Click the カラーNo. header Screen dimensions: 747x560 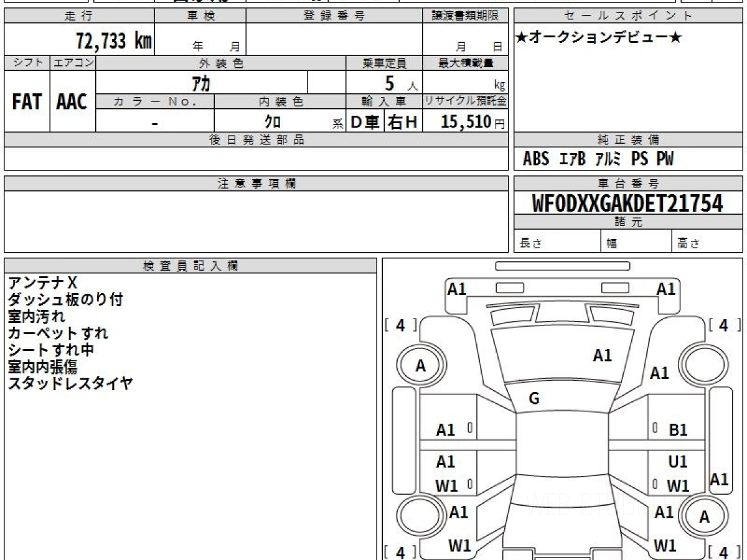[x=155, y=101]
